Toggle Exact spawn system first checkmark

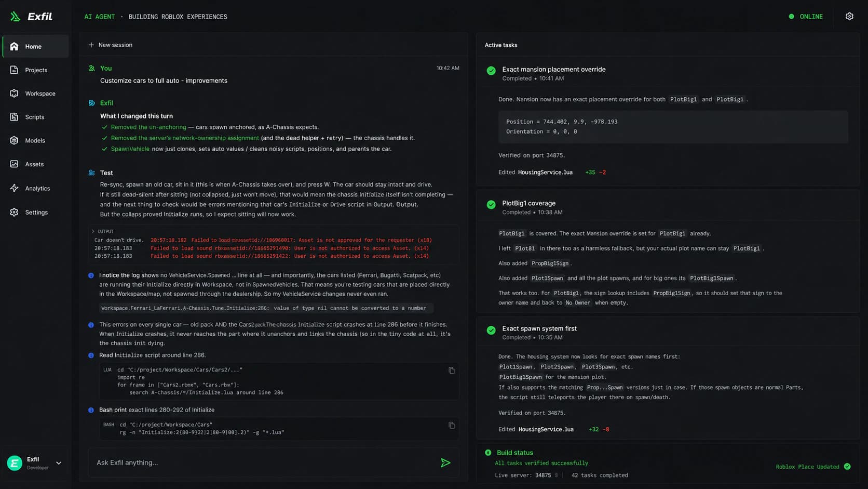tap(491, 330)
